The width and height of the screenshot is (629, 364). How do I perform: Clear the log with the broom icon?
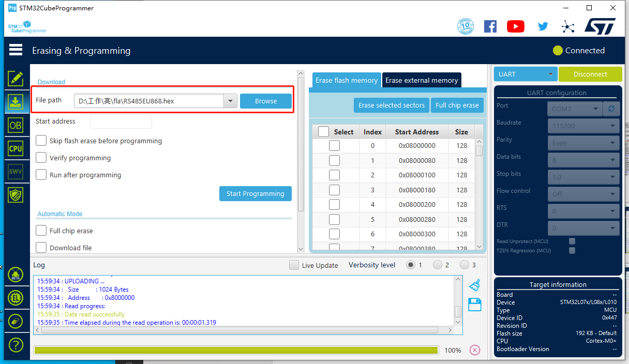(474, 285)
